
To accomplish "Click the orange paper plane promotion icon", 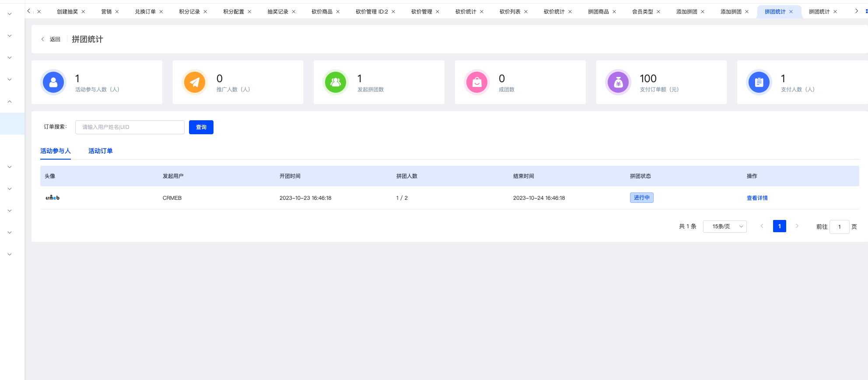I will pos(195,82).
